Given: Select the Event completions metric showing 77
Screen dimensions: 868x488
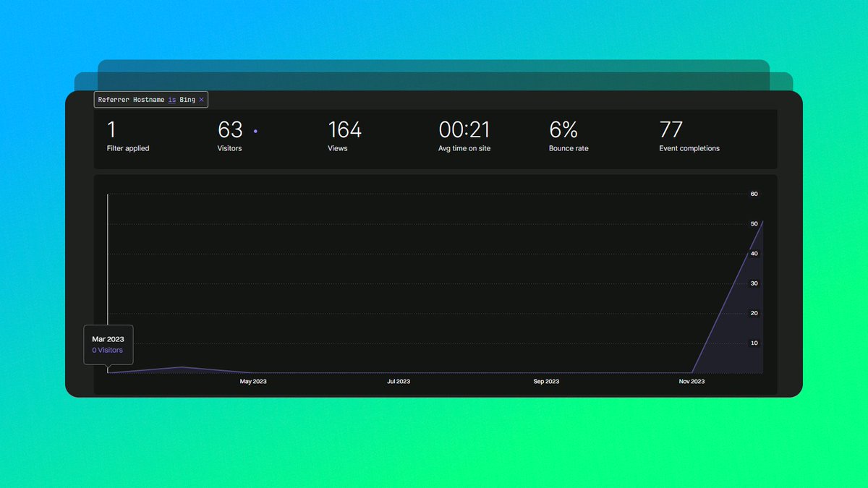Looking at the screenshot, I should (689, 137).
